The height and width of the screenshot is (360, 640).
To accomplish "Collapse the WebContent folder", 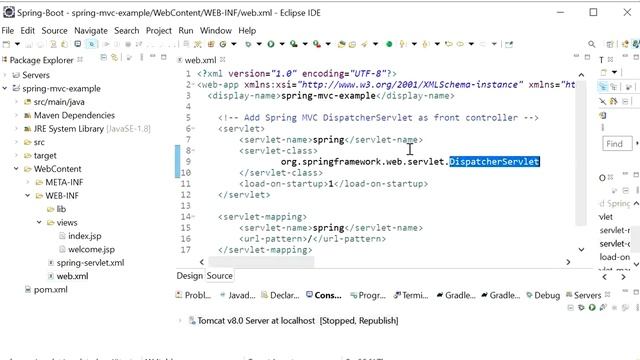I will (x=16, y=169).
